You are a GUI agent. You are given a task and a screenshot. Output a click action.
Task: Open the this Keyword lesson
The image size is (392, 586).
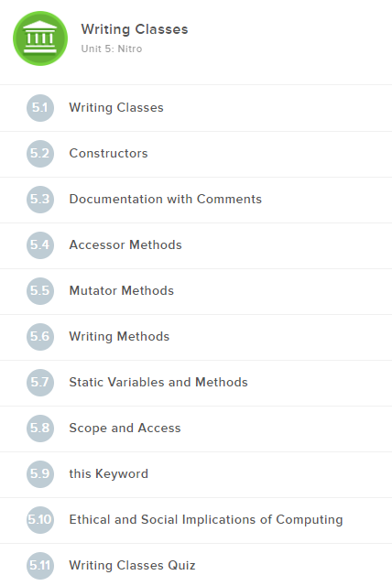click(196, 474)
